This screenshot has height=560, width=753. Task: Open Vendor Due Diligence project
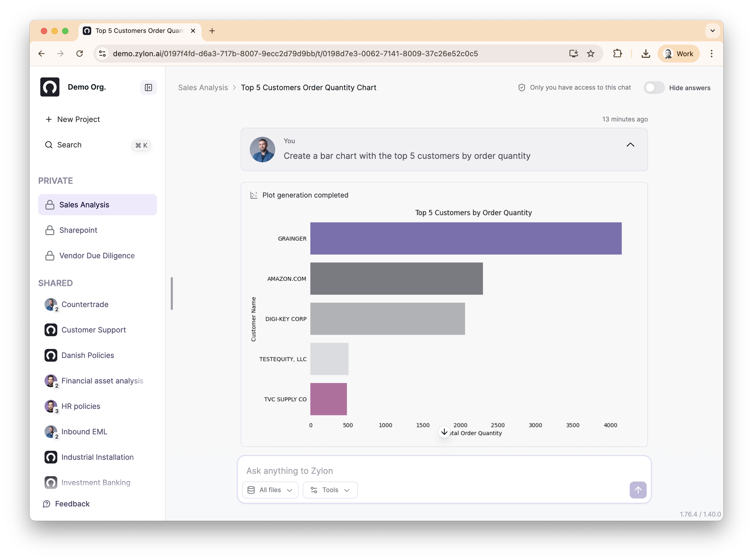97,256
